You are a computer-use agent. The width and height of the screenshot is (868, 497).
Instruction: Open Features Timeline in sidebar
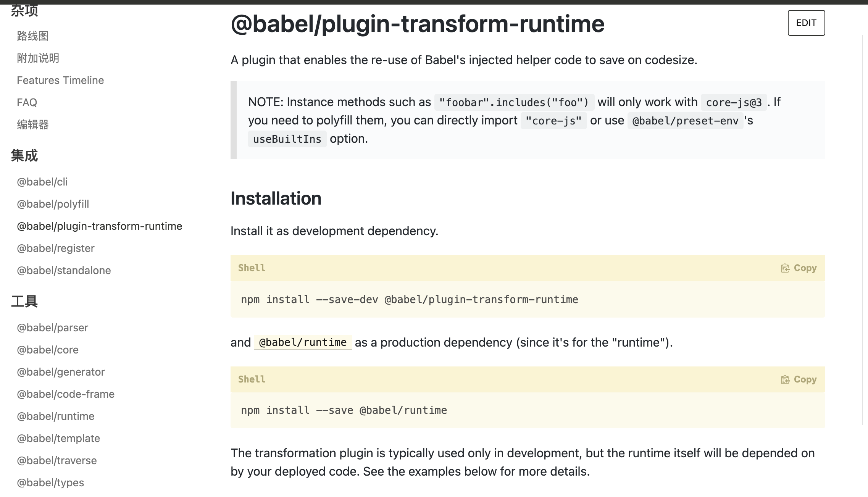point(60,81)
